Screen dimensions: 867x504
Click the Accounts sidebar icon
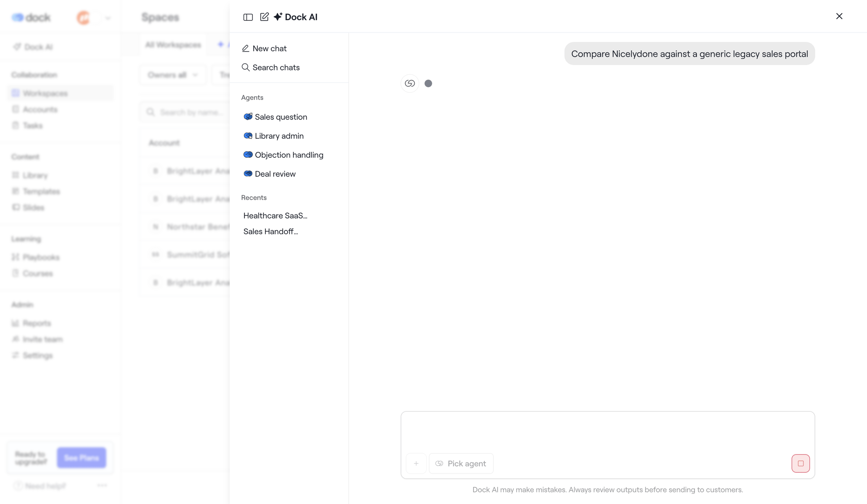coord(16,109)
